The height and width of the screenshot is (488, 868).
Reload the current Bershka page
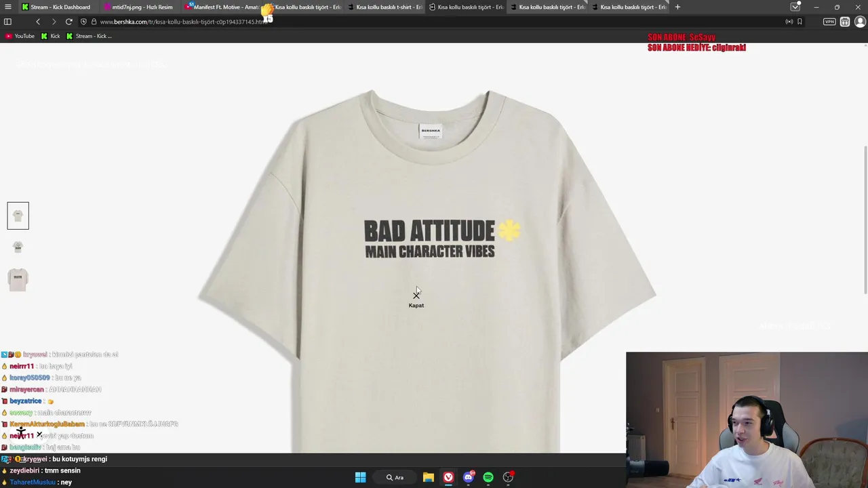68,22
